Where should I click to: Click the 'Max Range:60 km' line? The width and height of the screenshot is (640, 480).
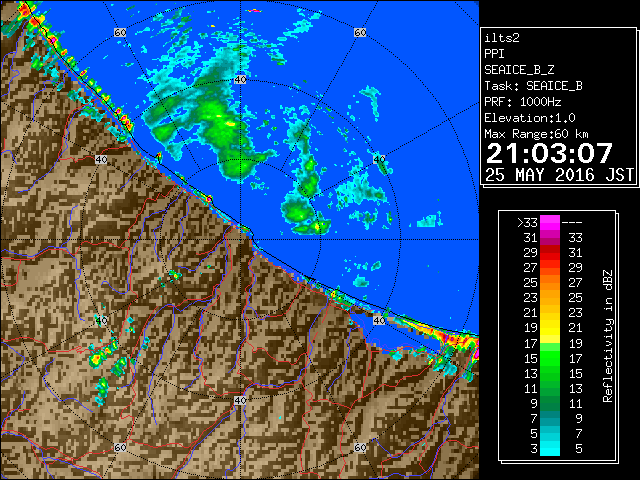(x=536, y=134)
